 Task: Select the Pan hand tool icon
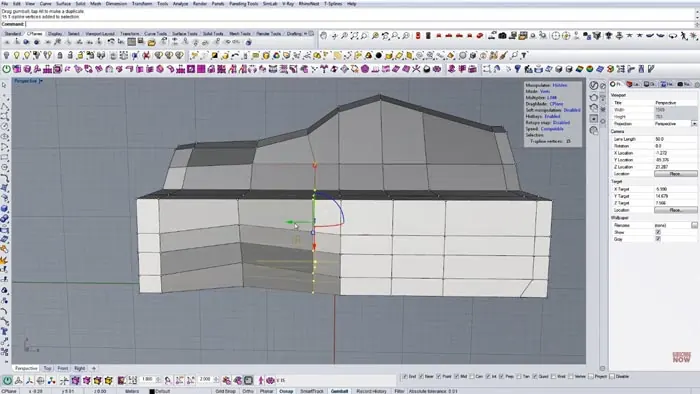pyautogui.click(x=324, y=35)
